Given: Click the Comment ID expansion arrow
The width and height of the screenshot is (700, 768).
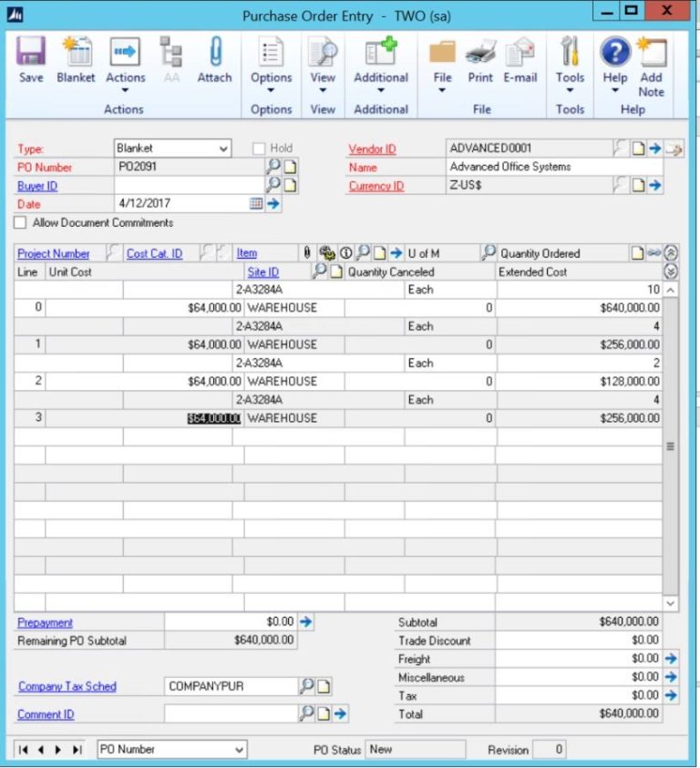Looking at the screenshot, I should [x=340, y=714].
